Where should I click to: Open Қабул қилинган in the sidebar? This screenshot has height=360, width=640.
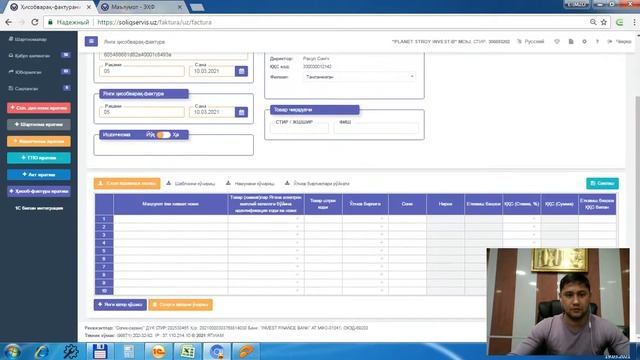[29, 56]
